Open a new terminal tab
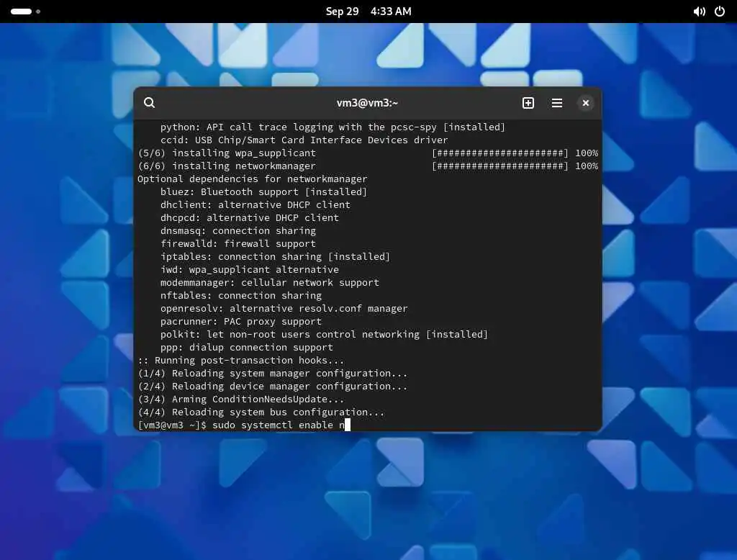The height and width of the screenshot is (560, 737). [x=528, y=103]
